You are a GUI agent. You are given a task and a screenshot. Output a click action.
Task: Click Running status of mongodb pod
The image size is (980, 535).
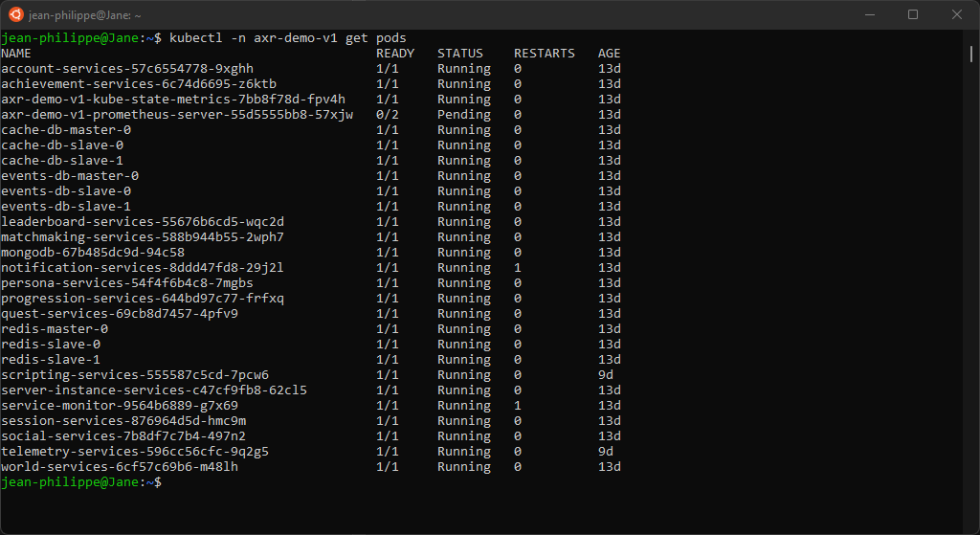464,253
